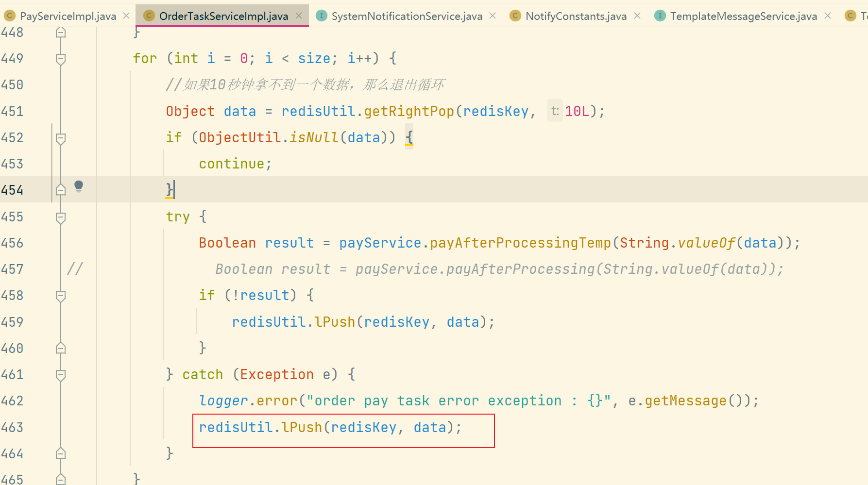Click the class icon on OrderTaskServiceImpl.java tab

[149, 16]
